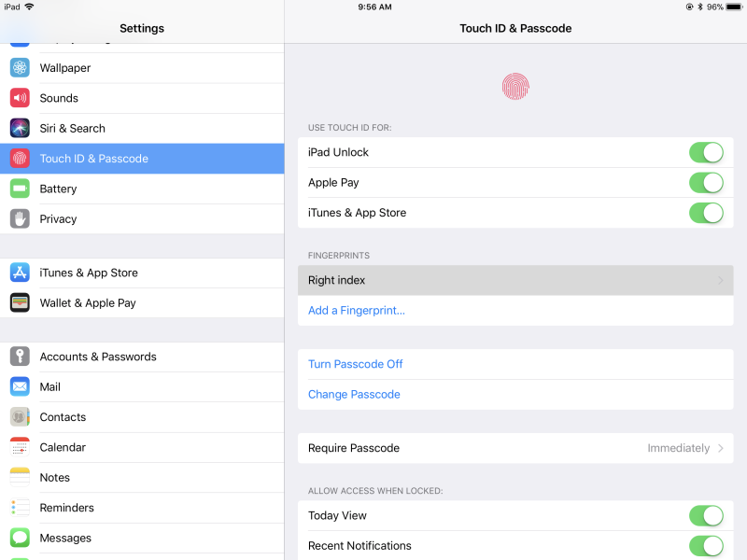Viewport: 747px width, 560px height.
Task: Tap the blue Mail envelope icon
Action: click(x=20, y=386)
